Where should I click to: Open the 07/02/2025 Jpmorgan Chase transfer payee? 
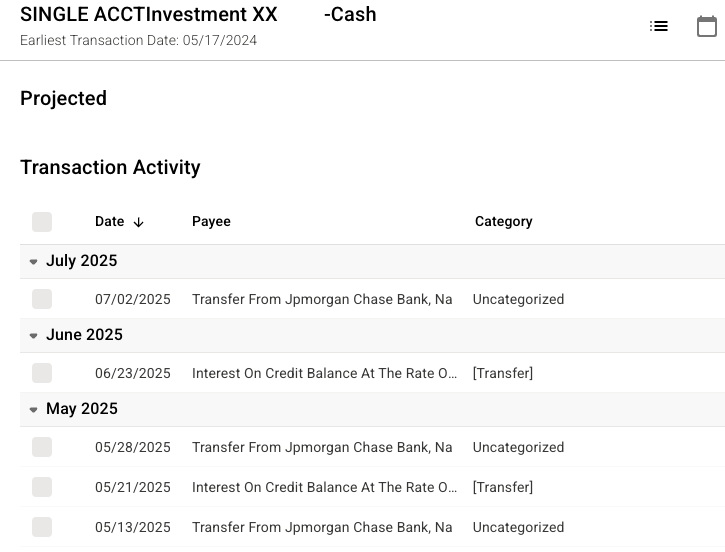(x=322, y=299)
